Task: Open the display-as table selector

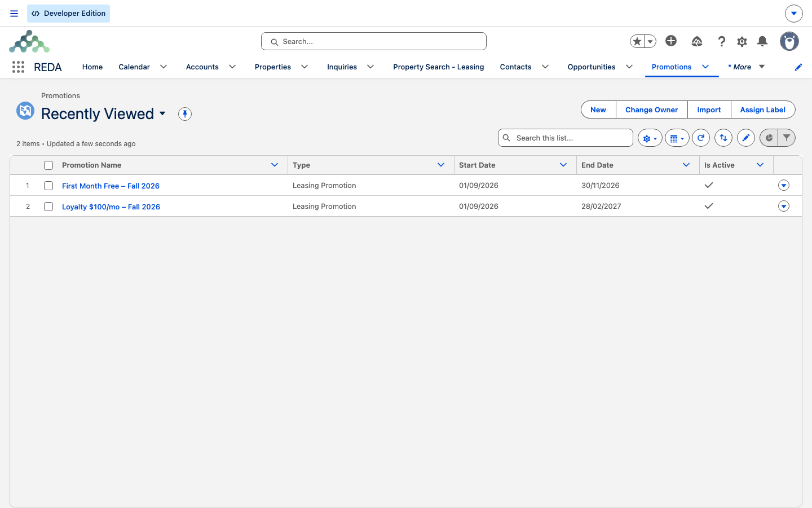Action: 677,138
